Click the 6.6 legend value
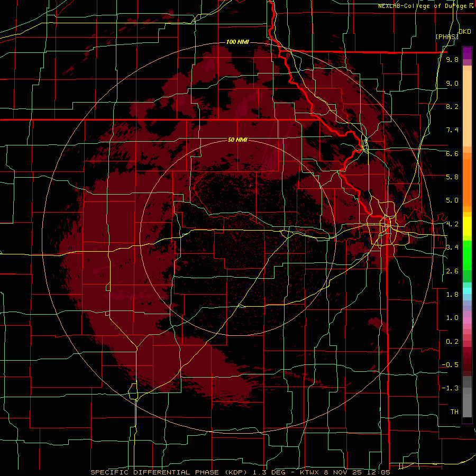The image size is (476, 476). (x=452, y=153)
